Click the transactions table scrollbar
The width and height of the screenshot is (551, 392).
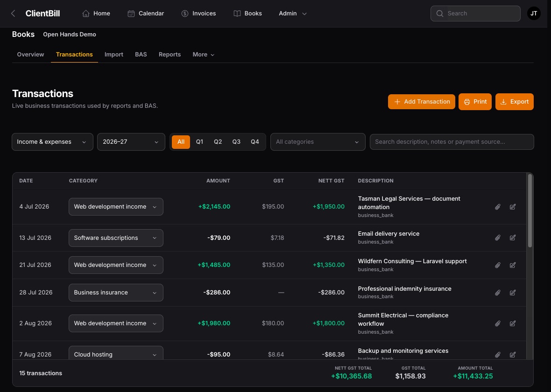tap(530, 211)
